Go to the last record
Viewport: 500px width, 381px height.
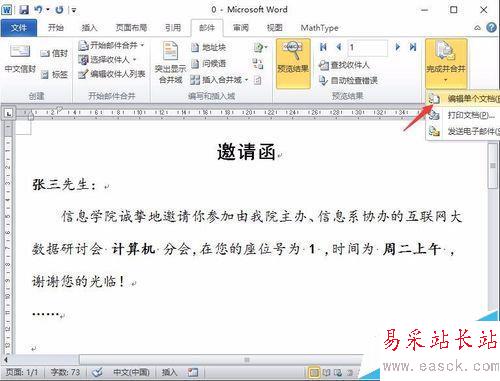413,47
